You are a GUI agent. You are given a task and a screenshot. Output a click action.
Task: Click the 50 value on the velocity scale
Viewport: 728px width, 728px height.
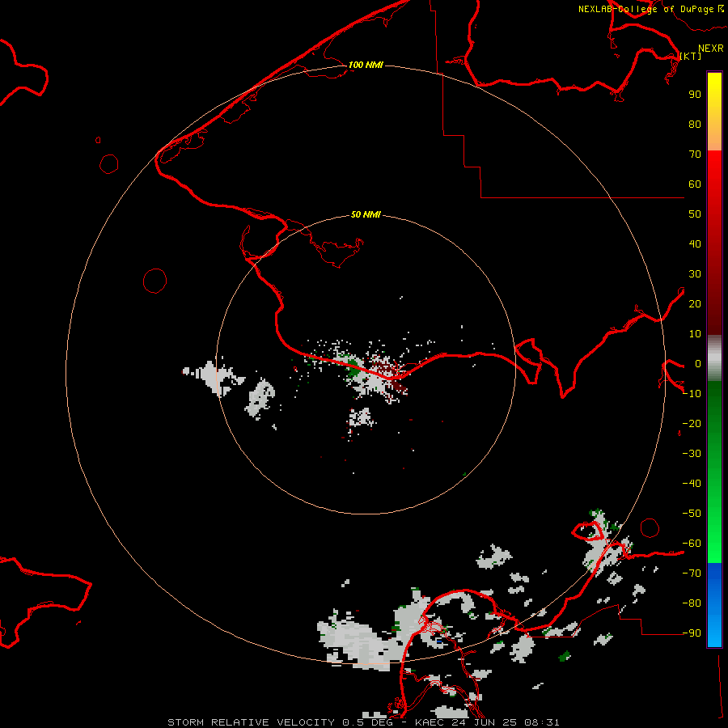click(x=695, y=214)
